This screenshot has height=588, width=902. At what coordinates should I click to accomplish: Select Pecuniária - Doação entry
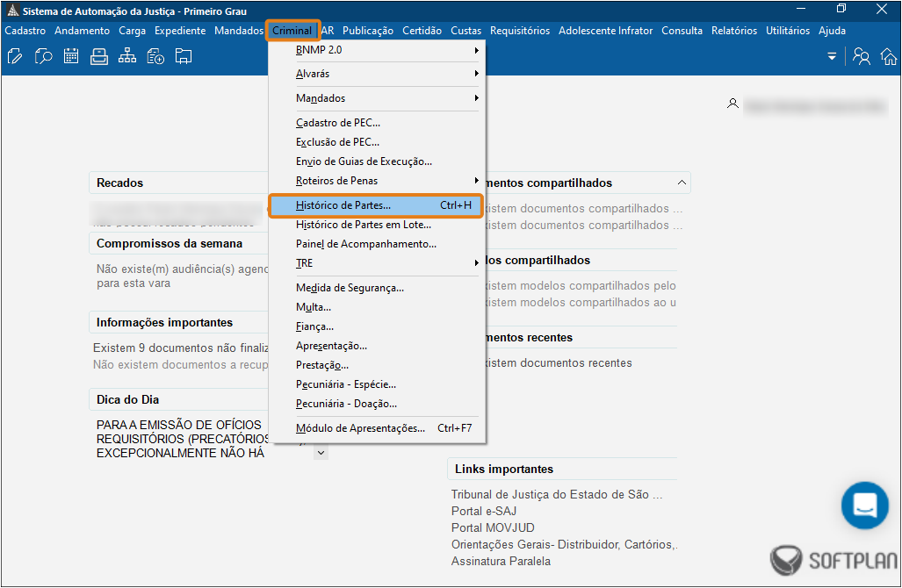[377, 404]
